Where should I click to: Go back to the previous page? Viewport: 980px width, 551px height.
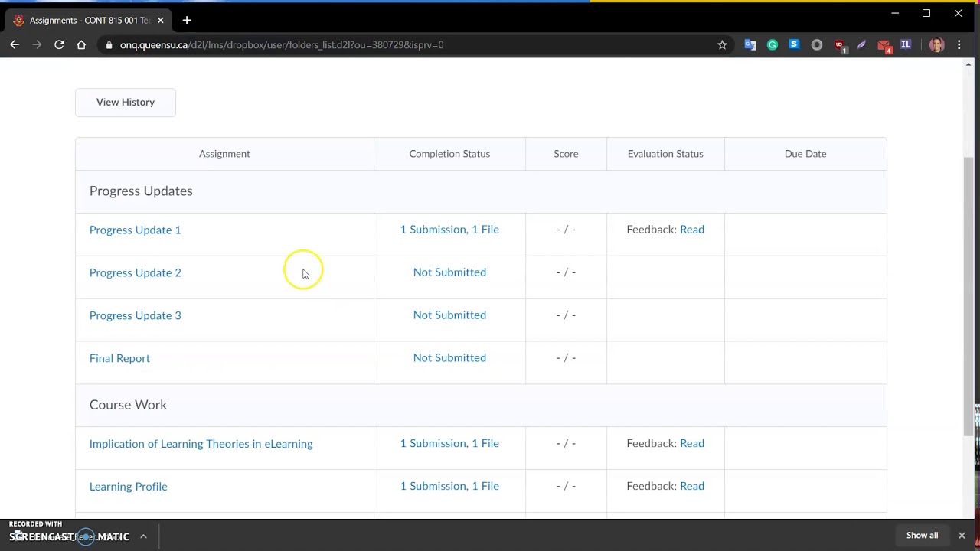click(x=15, y=45)
